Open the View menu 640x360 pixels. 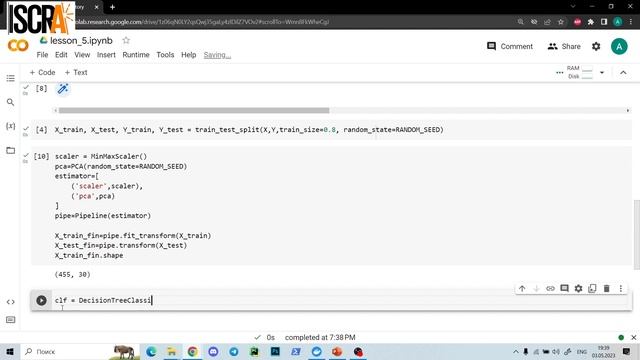pyautogui.click(x=82, y=55)
